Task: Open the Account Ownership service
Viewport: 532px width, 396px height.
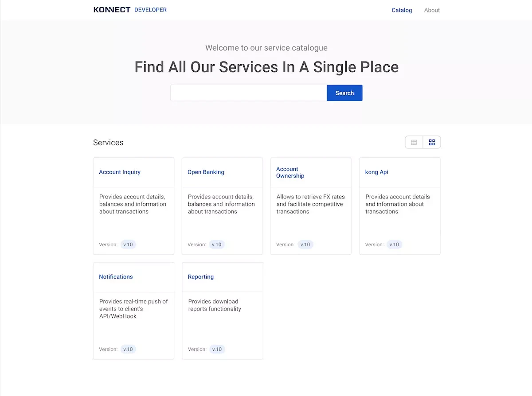Action: click(x=290, y=172)
